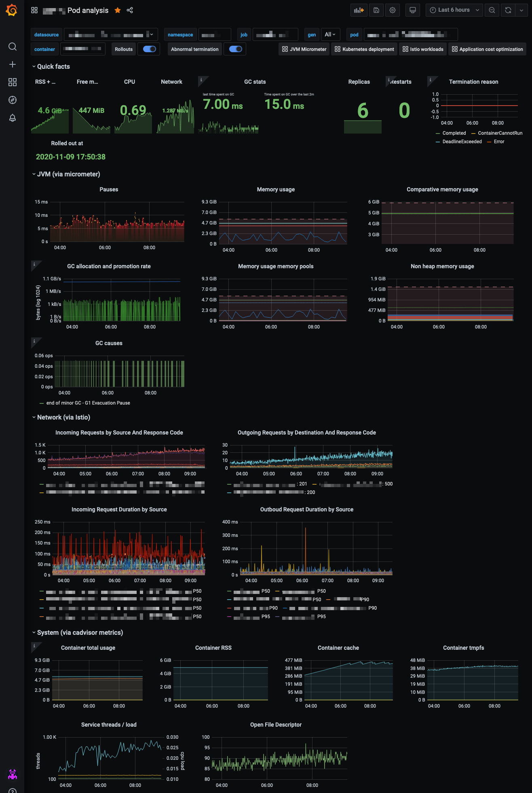Viewport: 532px width, 793px height.
Task: Click the share dashboard icon
Action: click(x=130, y=10)
